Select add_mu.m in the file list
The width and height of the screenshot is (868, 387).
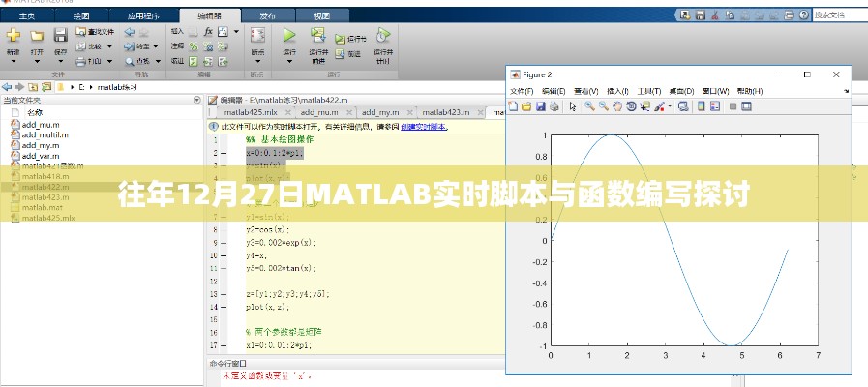pos(40,125)
